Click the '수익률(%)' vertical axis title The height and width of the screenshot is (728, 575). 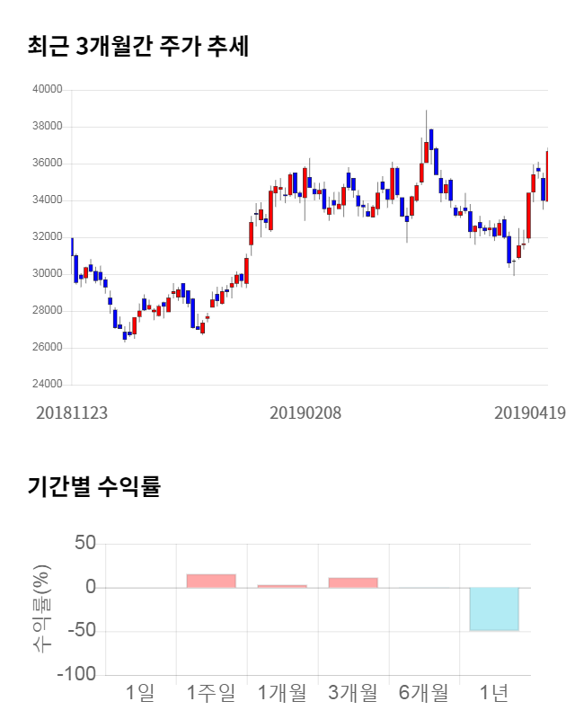[x=42, y=608]
